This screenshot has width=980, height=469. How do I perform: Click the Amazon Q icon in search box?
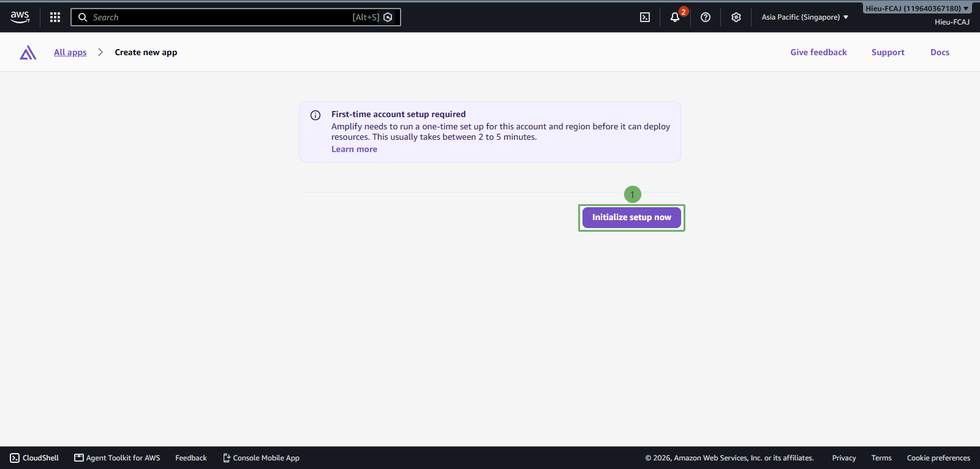[x=388, y=17]
